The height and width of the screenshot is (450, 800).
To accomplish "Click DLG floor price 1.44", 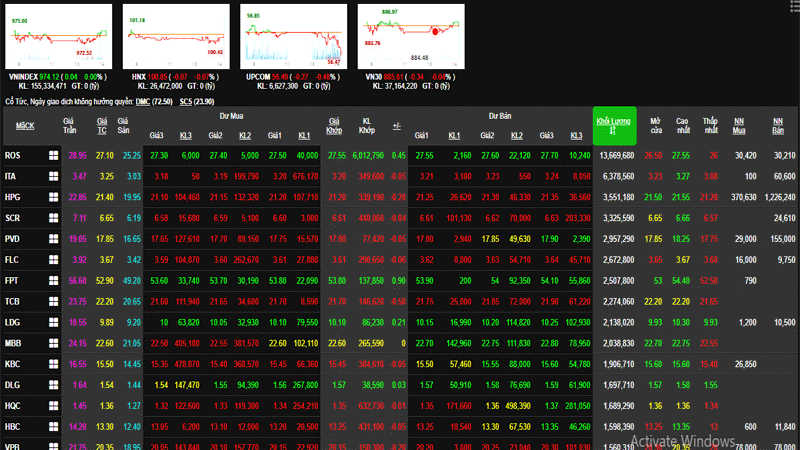I will click(133, 386).
